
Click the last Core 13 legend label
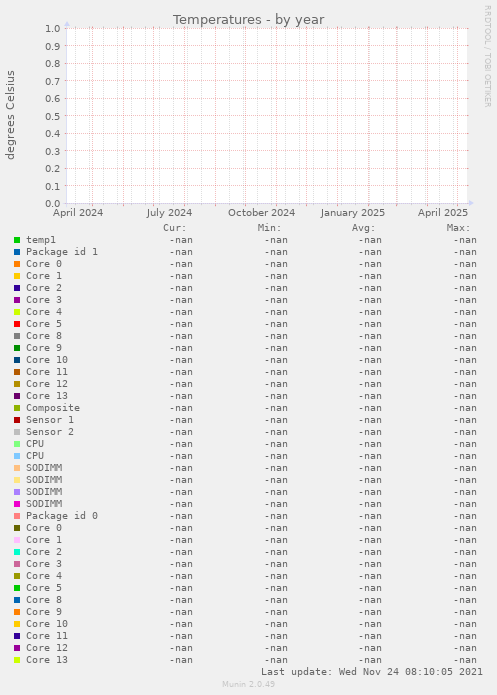pos(47,660)
